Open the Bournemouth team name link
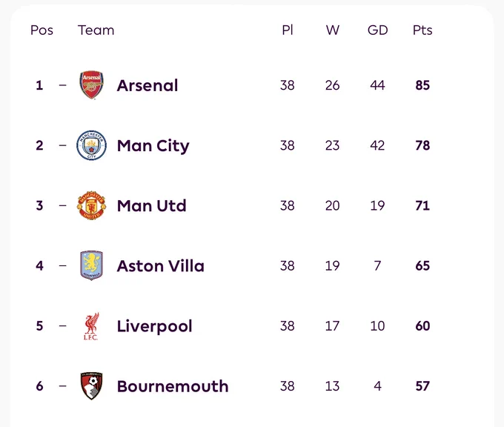The width and height of the screenshot is (504, 427). pos(173,386)
